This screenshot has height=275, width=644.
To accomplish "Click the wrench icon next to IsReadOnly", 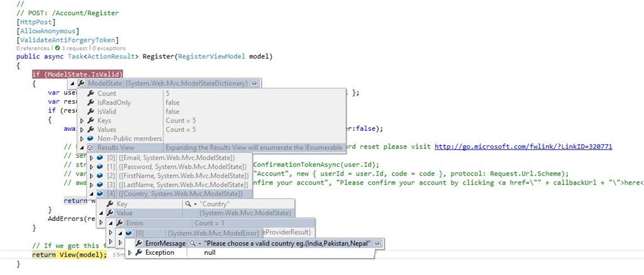I will [x=91, y=103].
